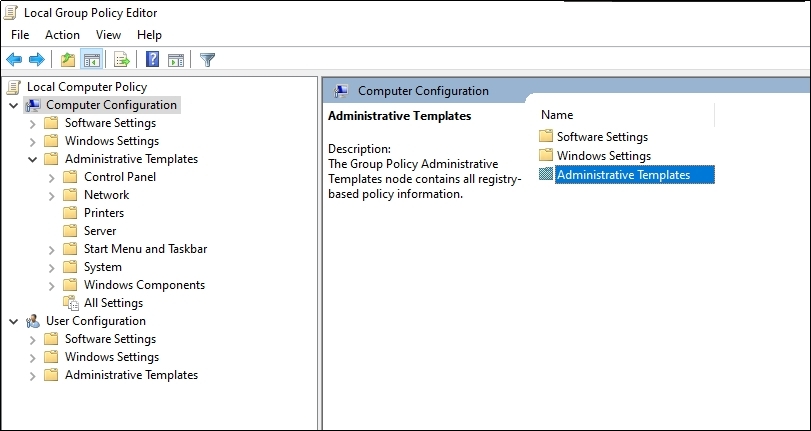811x431 pixels.
Task: Click the Filter funnel toolbar icon
Action: 207,60
